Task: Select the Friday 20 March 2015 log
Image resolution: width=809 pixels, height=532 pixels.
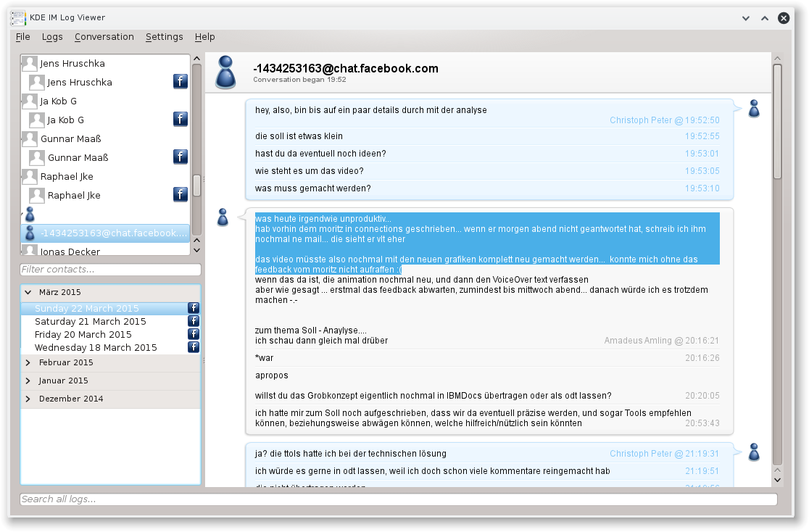Action: (110, 334)
